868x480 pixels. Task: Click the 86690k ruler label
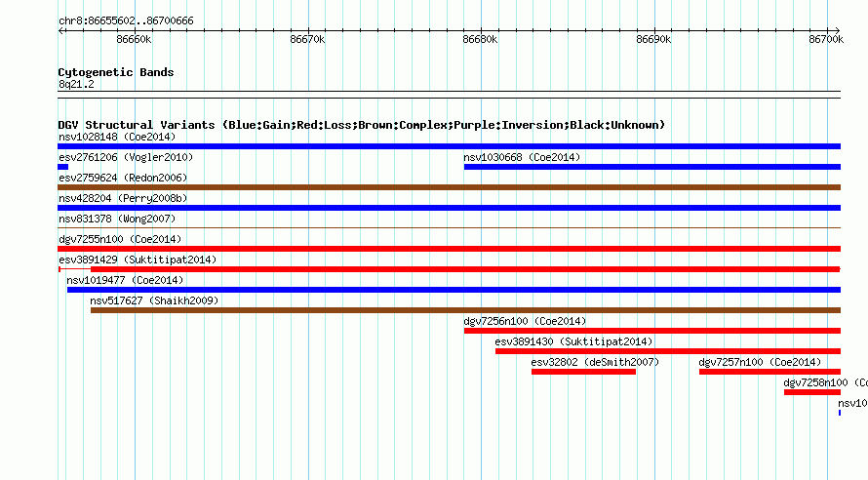pos(653,39)
